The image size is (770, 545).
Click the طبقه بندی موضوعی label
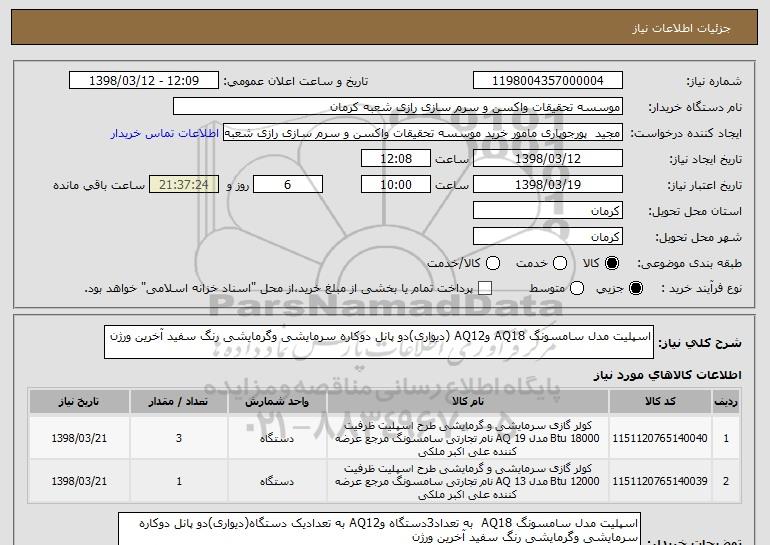point(689,264)
